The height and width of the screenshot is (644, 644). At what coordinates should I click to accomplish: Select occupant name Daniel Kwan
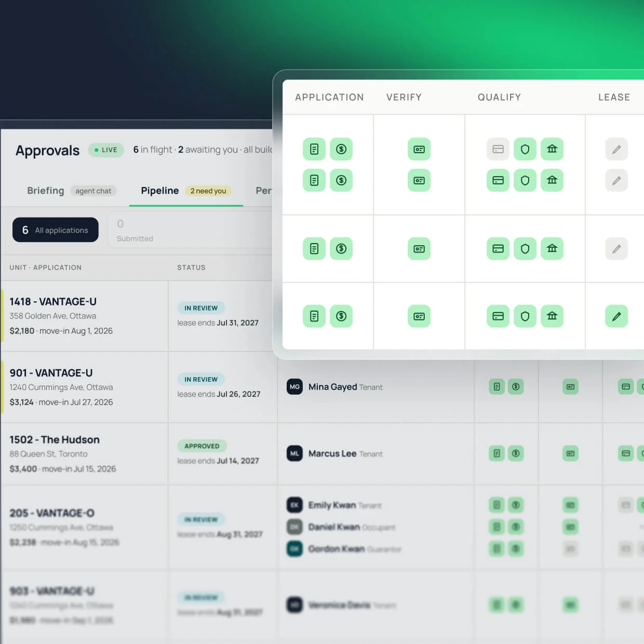(x=334, y=527)
